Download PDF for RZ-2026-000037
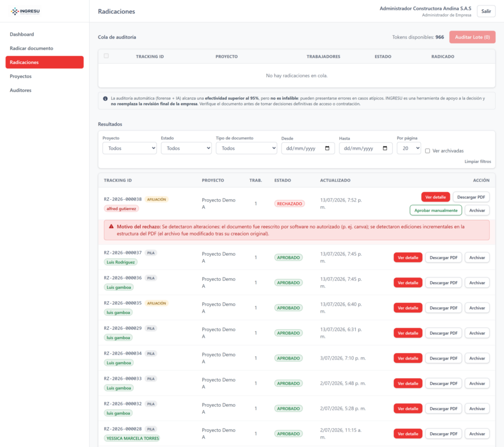504x447 pixels. tap(443, 258)
